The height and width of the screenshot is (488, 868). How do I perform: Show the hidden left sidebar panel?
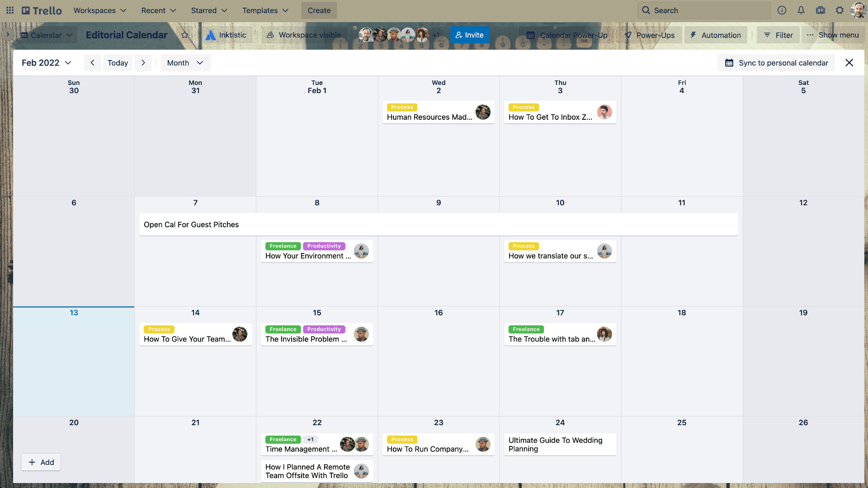click(x=7, y=34)
